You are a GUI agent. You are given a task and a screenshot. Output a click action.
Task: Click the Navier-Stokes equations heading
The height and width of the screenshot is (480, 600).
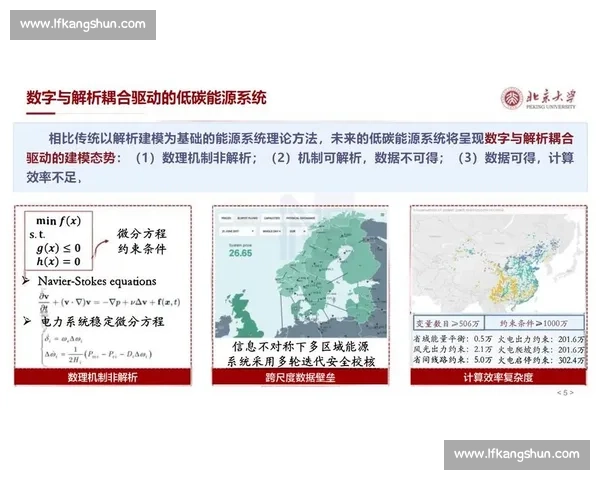tap(97, 281)
